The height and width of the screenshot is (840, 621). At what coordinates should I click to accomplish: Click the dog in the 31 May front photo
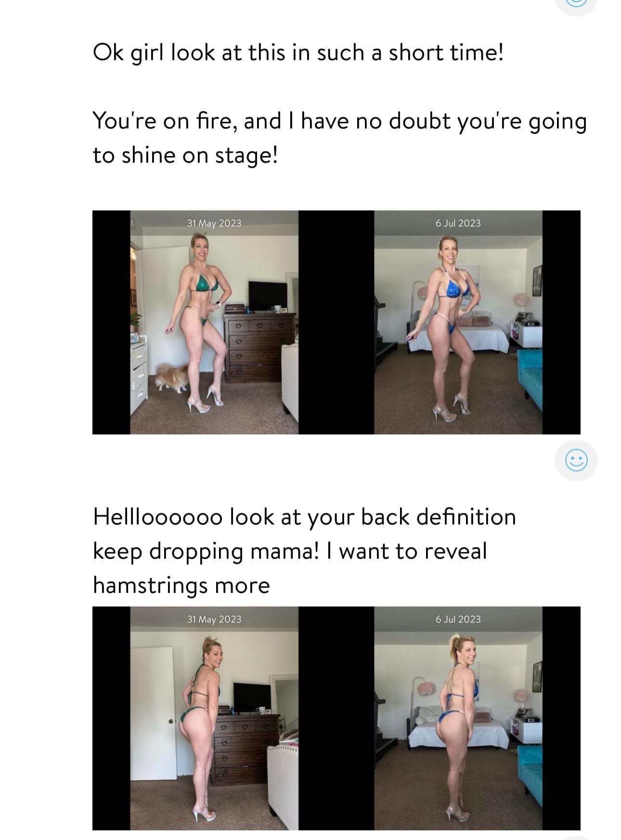pyautogui.click(x=169, y=376)
